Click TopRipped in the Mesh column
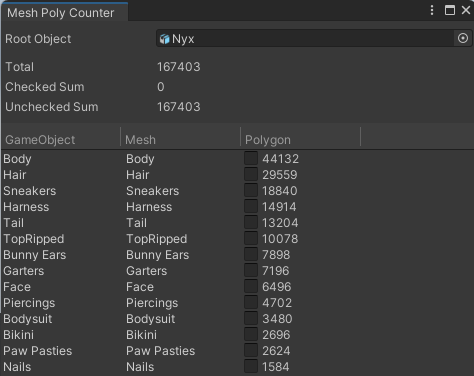 (x=157, y=239)
